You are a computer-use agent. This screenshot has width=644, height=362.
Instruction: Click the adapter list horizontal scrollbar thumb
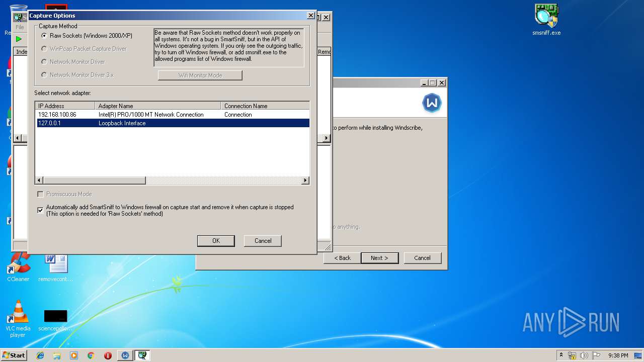(x=94, y=180)
